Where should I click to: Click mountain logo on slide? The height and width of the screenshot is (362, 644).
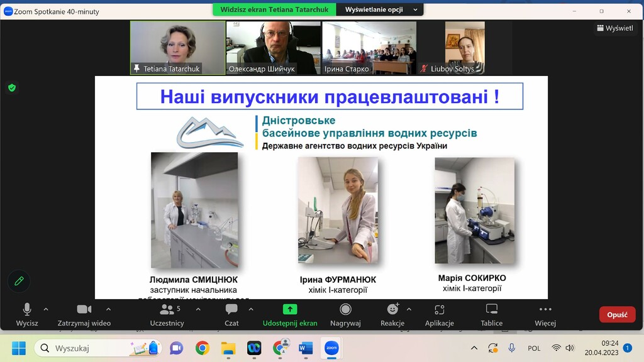tap(210, 132)
